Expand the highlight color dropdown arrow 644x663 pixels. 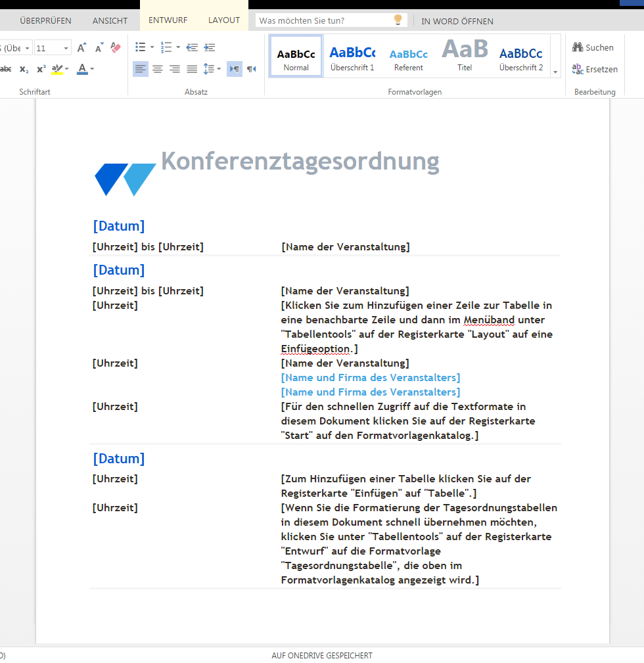point(67,69)
